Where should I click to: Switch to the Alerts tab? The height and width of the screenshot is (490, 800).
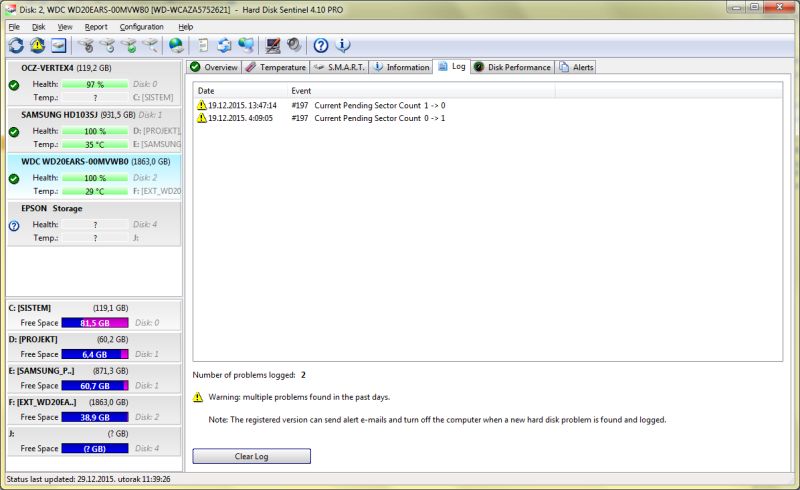[x=576, y=67]
